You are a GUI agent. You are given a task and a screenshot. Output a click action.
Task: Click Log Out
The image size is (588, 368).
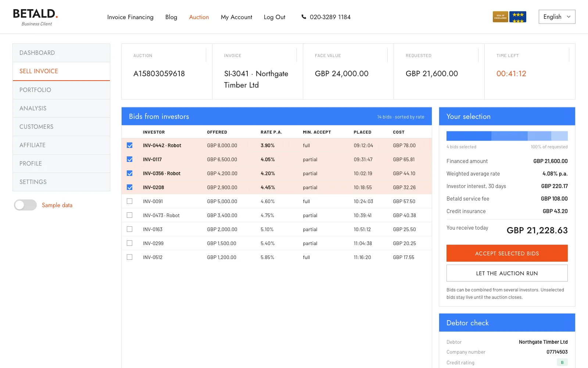[x=275, y=17]
